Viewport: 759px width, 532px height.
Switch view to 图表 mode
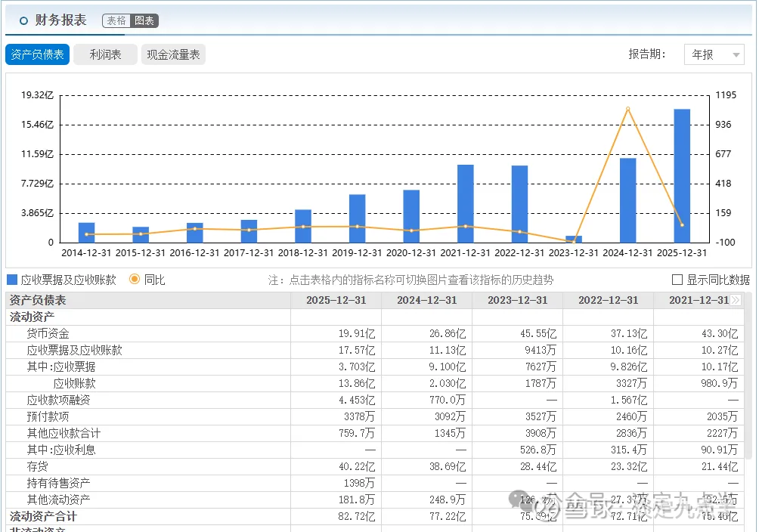coord(144,21)
